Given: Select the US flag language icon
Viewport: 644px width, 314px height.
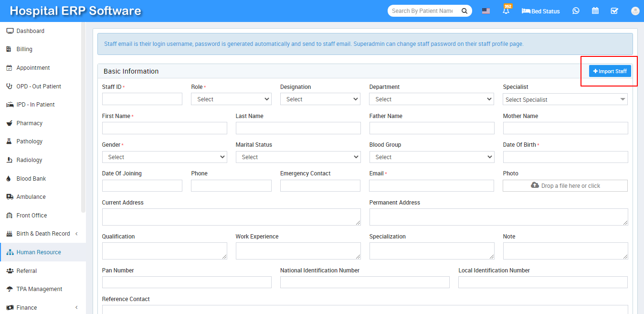Looking at the screenshot, I should tap(486, 11).
